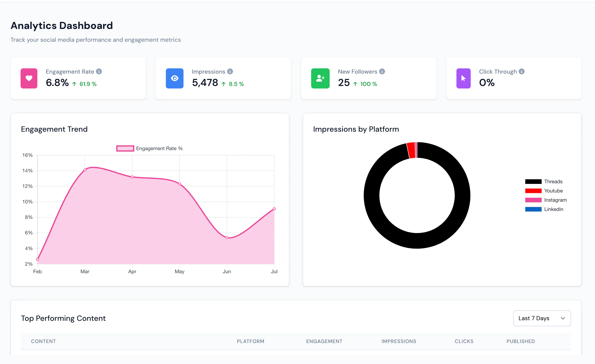Click the 100 % change value
Viewport: 595px width, 364px height.
click(x=368, y=84)
